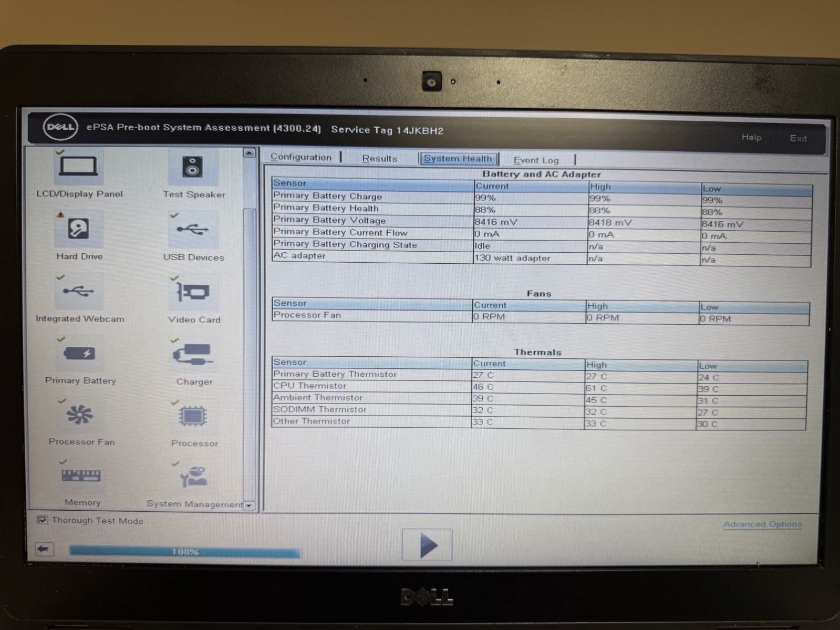Viewport: 840px width, 630px height.
Task: Select the Charger test icon
Action: coord(193,355)
